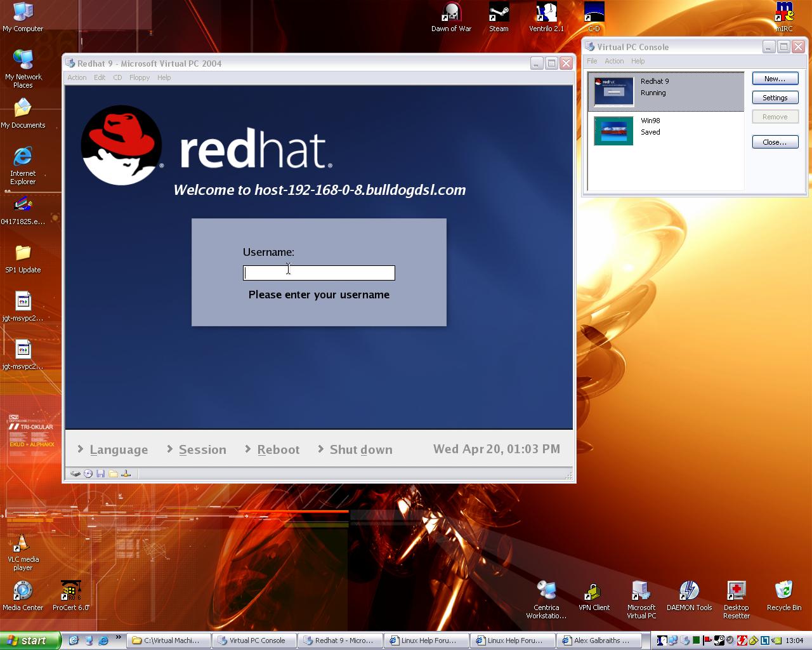The image size is (812, 650).
Task: Expand the Language menu on login screen
Action: (118, 449)
